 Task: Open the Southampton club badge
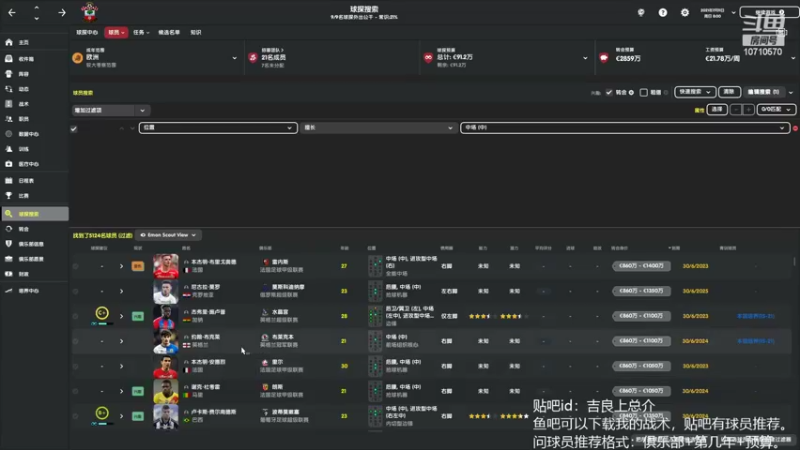coord(90,12)
